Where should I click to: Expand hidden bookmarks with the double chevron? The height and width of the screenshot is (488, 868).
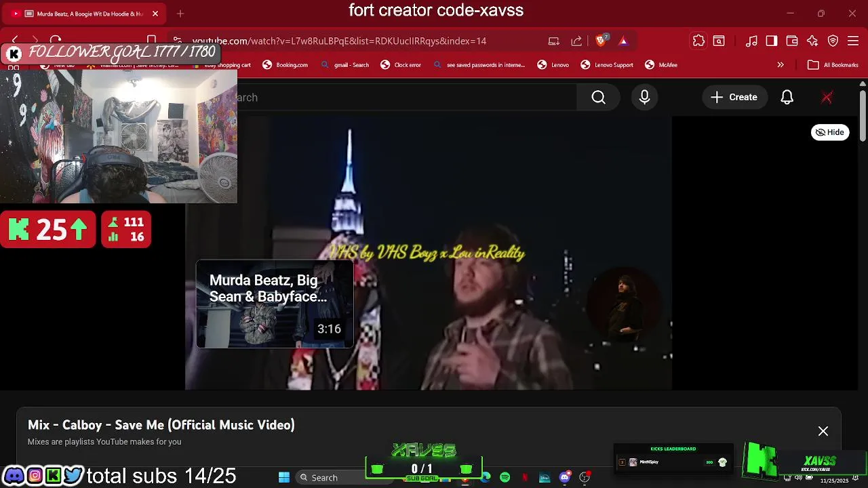coord(781,65)
